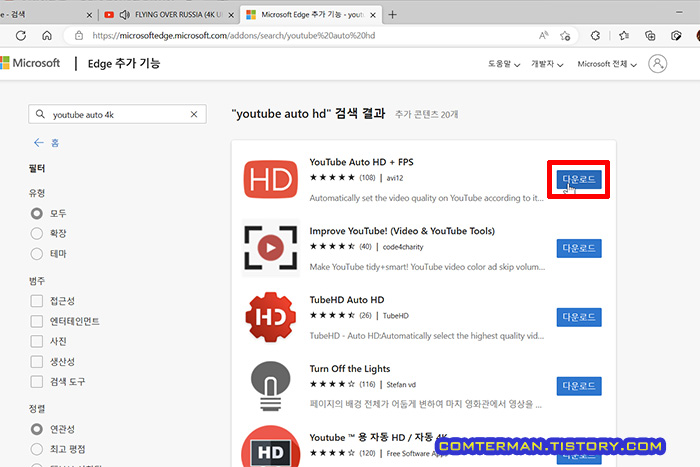Select the 연관성 sort radio button
The height and width of the screenshot is (467, 700).
tap(37, 429)
